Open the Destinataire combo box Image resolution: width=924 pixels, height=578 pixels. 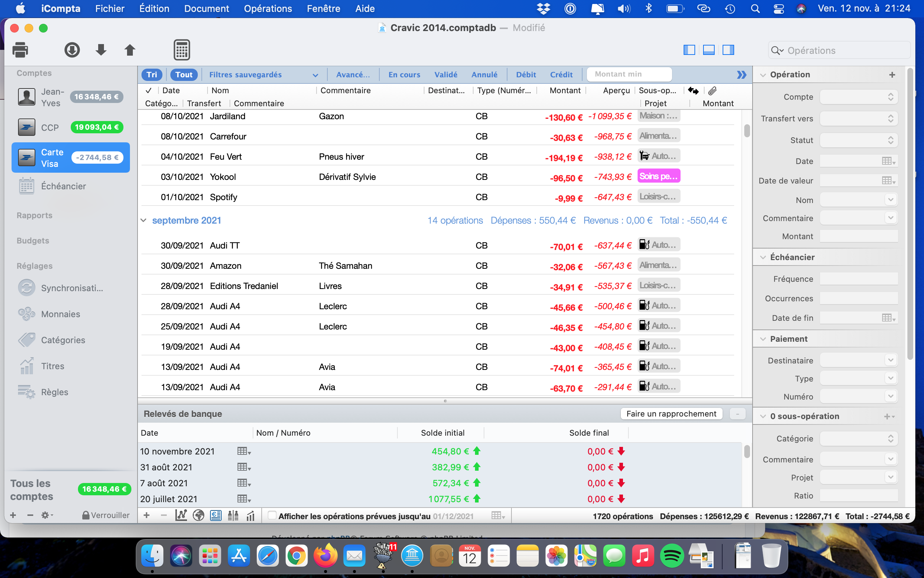tap(859, 361)
